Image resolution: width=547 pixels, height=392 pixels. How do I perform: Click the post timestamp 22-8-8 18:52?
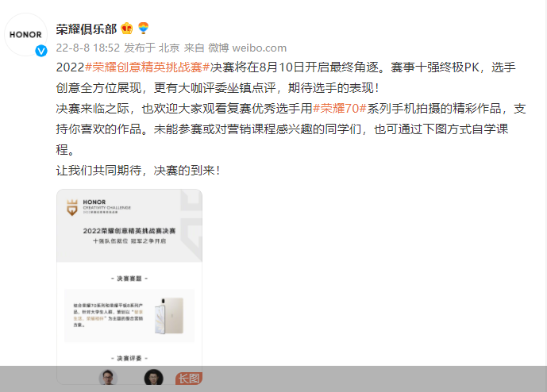(x=88, y=48)
